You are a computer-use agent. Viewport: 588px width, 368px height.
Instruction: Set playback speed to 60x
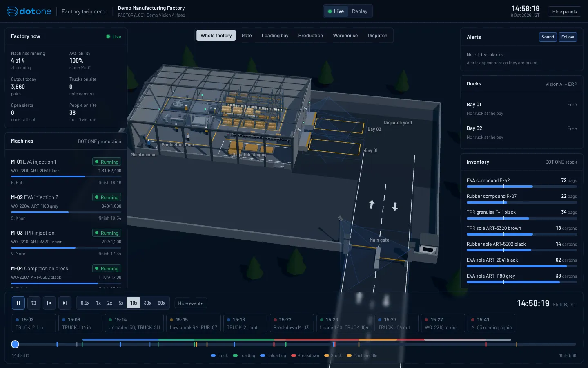tap(161, 303)
